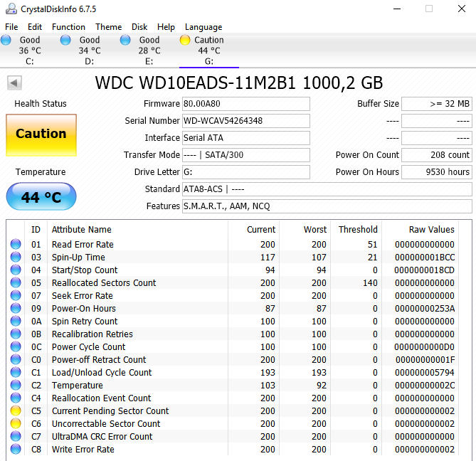Click the status orb of Recalibration Retries row
Viewport: 476px width, 461px height.
[16, 334]
